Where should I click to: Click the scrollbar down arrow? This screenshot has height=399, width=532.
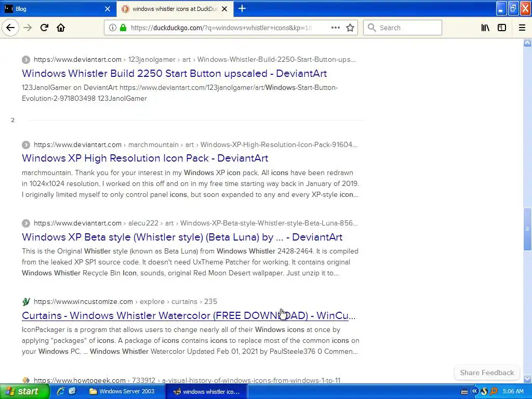coord(527,379)
